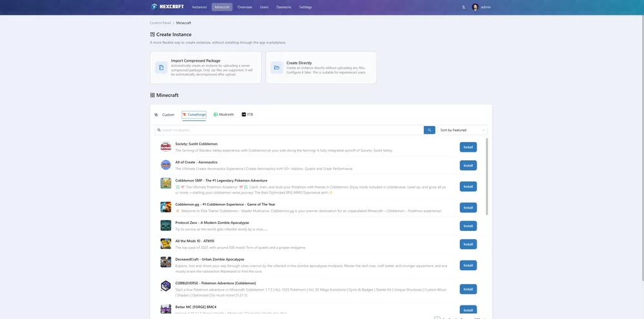Select 'Society: Sunlit Cobblemon' title text
The image size is (644, 319).
(196, 144)
